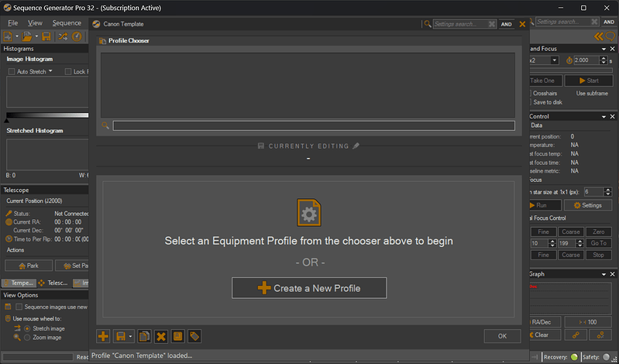
Task: Click the focus step 10 stepper arrows
Action: (x=552, y=243)
